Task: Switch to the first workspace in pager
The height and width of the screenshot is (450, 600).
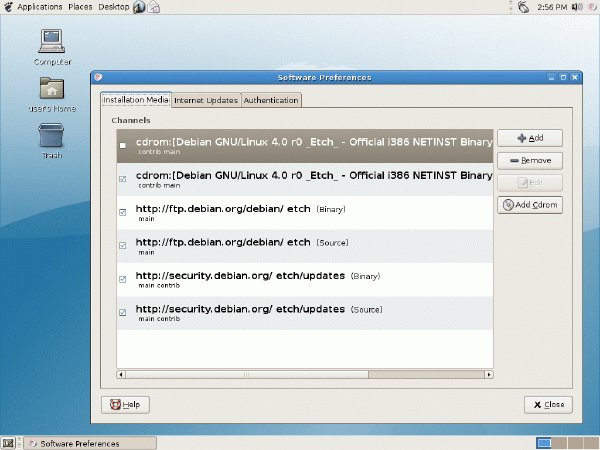Action: click(x=544, y=443)
